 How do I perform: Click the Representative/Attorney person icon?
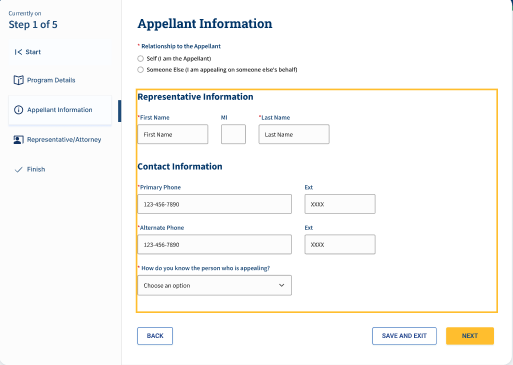[x=18, y=140]
